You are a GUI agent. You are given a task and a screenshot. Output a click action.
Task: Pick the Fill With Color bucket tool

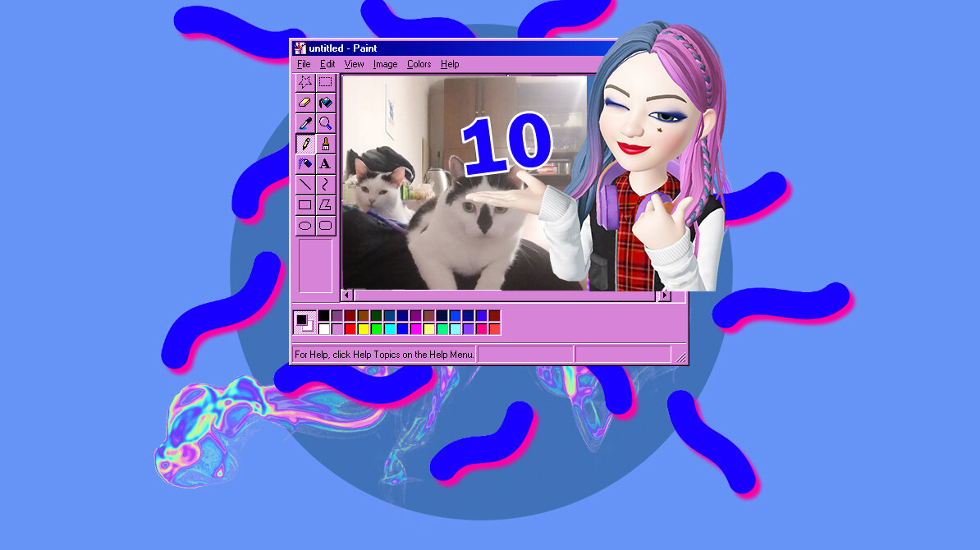(326, 103)
